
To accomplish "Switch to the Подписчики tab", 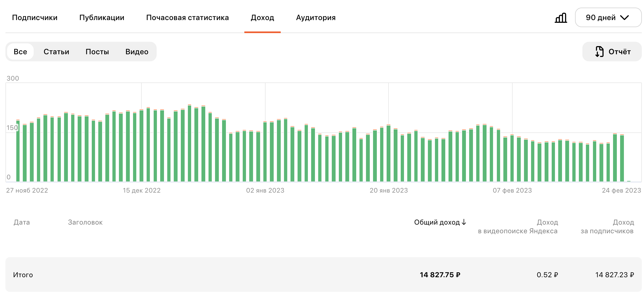I will tap(35, 18).
